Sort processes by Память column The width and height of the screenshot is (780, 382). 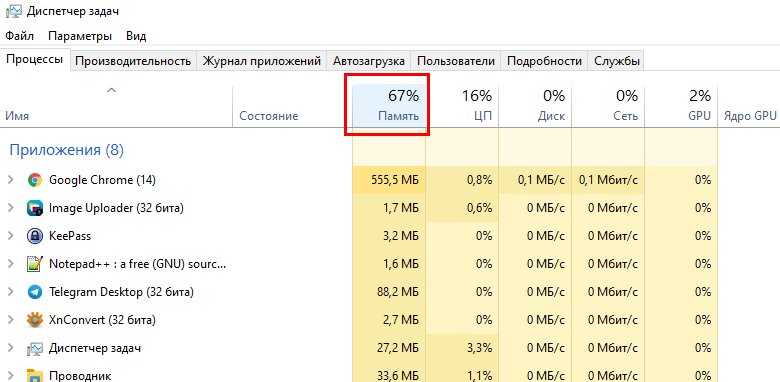(x=389, y=105)
